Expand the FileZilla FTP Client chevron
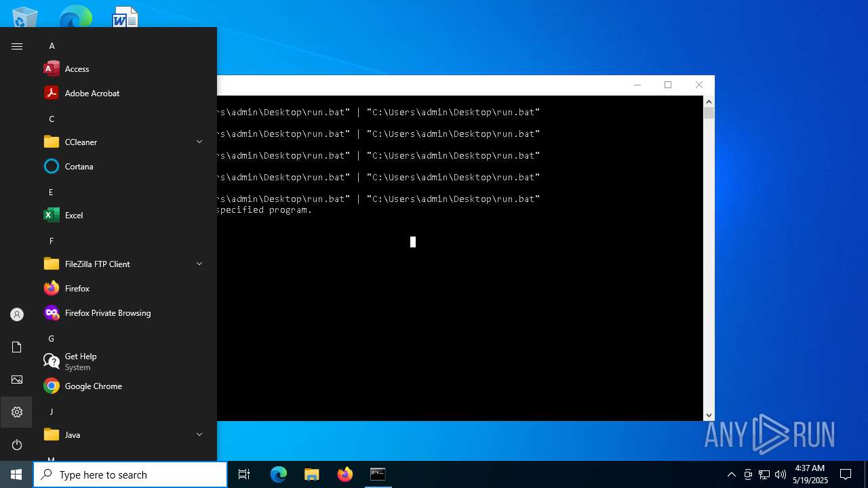This screenshot has height=488, width=868. point(199,264)
